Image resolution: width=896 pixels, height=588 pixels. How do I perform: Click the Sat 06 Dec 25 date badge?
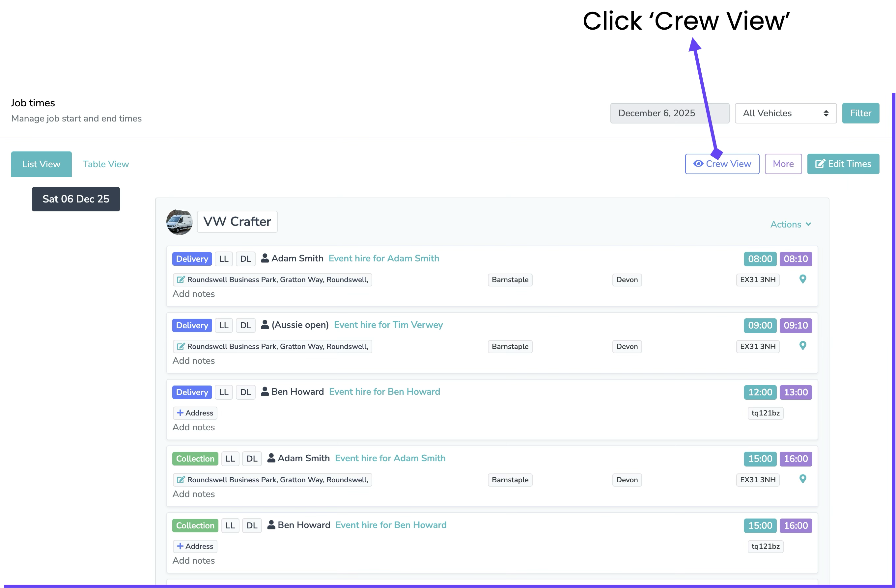(76, 199)
